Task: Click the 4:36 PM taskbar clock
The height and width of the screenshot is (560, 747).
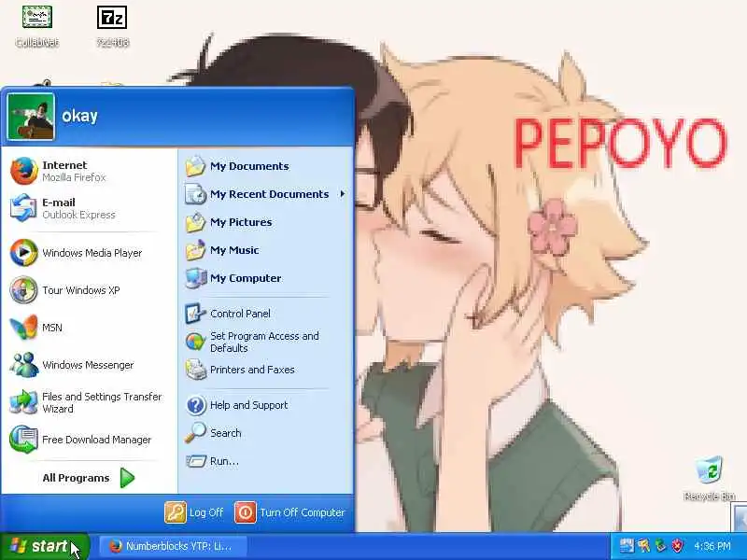Action: click(x=712, y=546)
